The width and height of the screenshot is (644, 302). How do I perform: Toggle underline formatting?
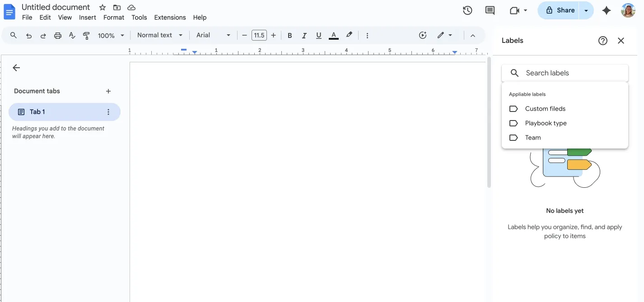(318, 35)
